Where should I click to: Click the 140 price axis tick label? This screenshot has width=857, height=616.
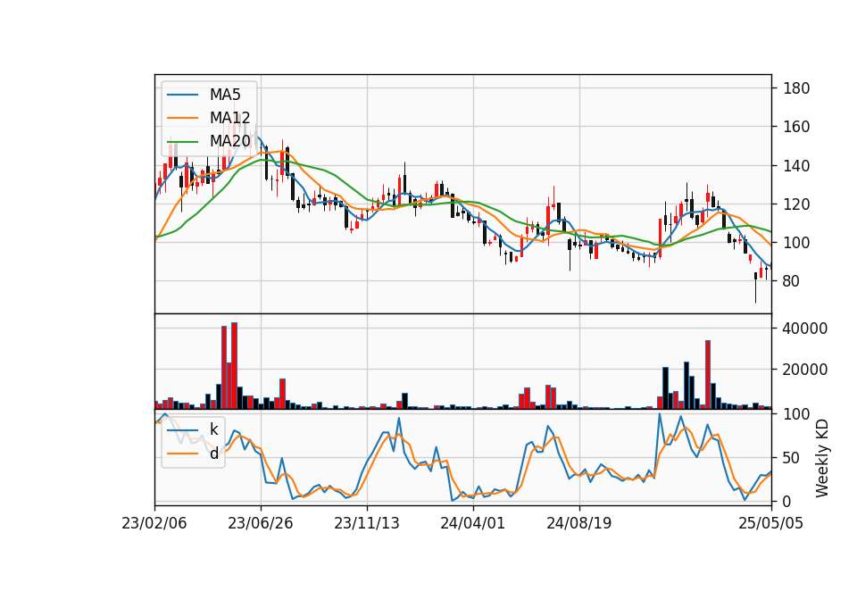coord(796,166)
